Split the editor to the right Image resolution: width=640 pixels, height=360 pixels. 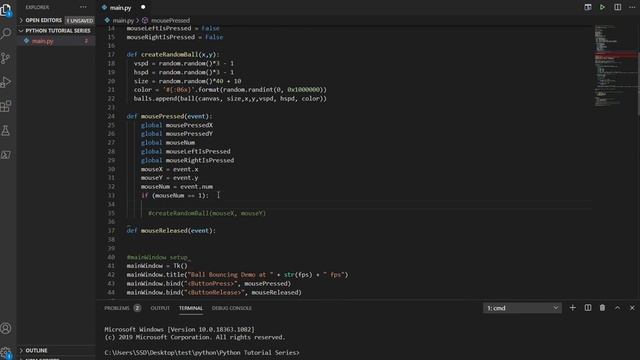617,7
